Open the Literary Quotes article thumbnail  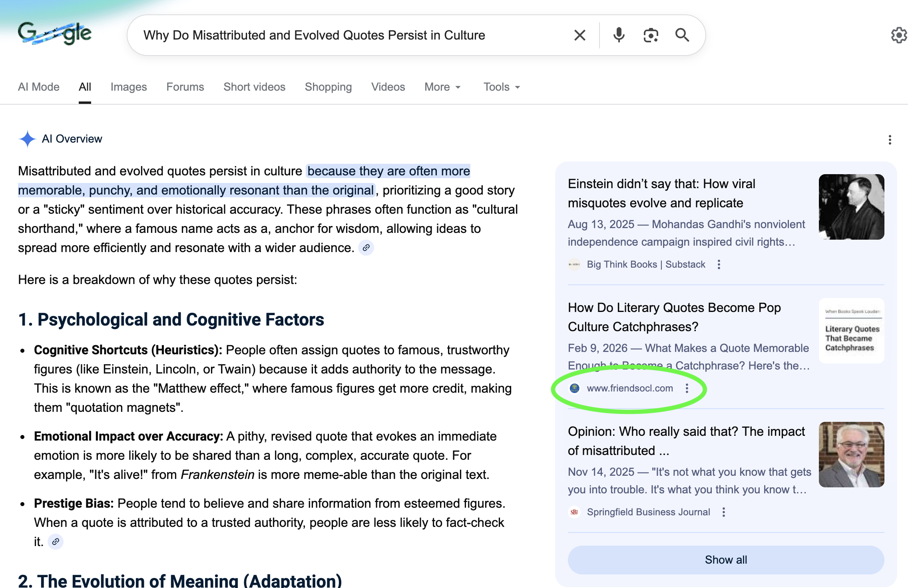[851, 331]
